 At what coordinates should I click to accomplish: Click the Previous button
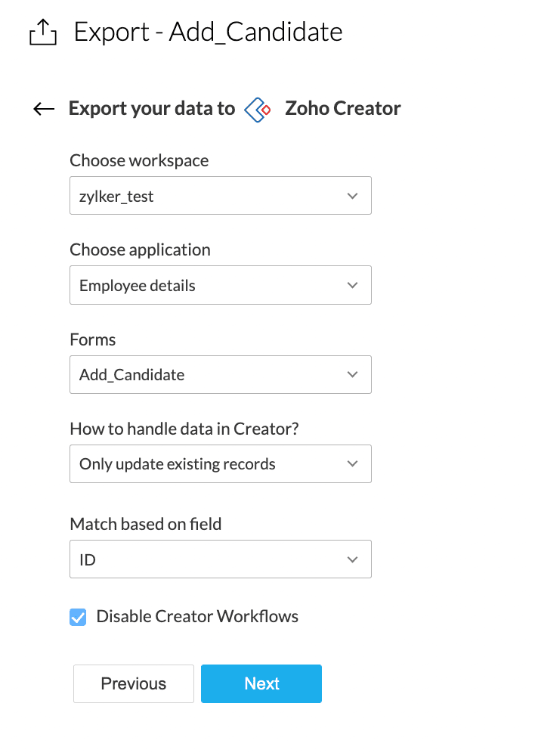[134, 683]
